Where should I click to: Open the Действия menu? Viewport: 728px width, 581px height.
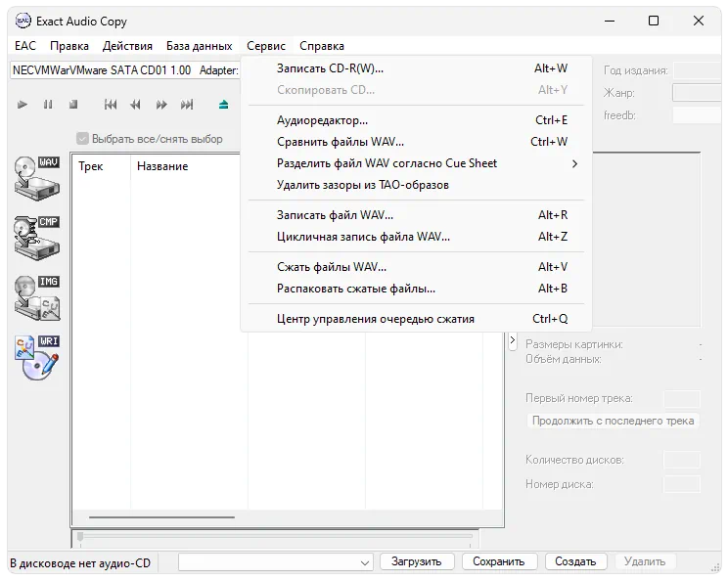click(127, 46)
